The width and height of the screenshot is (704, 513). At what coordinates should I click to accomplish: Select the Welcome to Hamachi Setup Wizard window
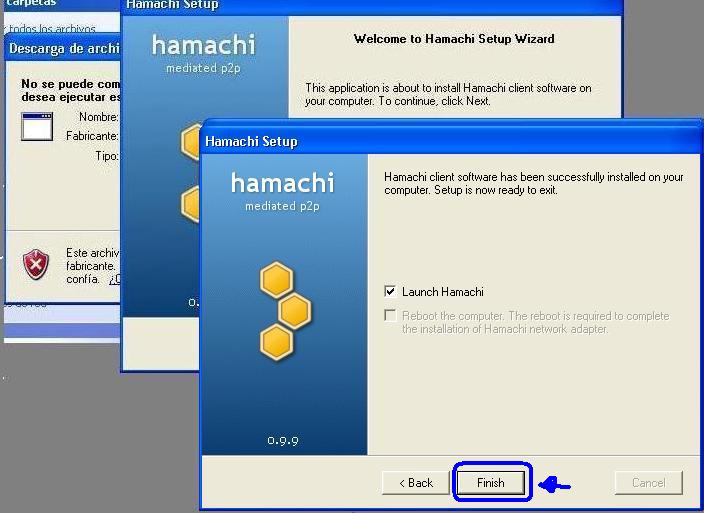[454, 39]
